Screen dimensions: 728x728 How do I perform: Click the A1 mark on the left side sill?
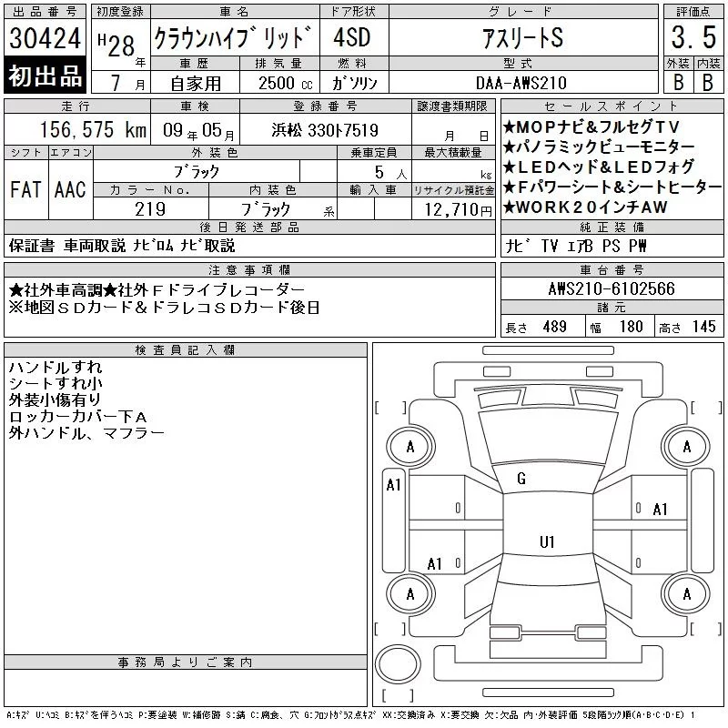[x=393, y=485]
